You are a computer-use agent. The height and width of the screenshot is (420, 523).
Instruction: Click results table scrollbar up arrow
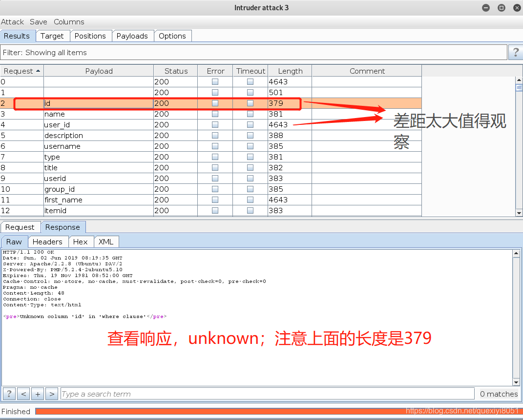tap(519, 80)
